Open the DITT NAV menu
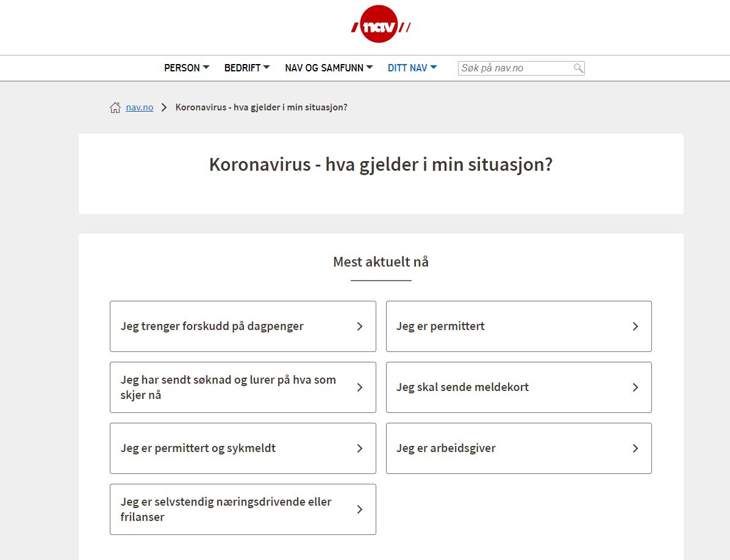Screen dimensions: 730x560 coord(412,68)
